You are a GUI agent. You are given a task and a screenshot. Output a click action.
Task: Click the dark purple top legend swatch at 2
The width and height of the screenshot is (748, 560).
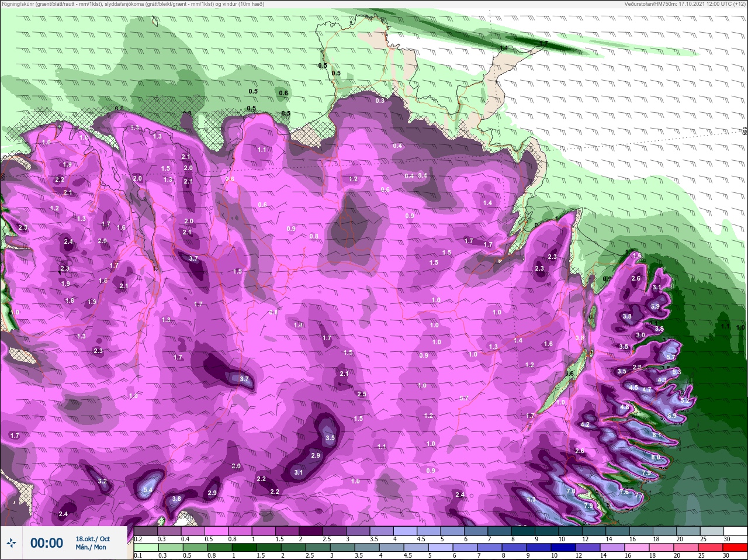312,531
